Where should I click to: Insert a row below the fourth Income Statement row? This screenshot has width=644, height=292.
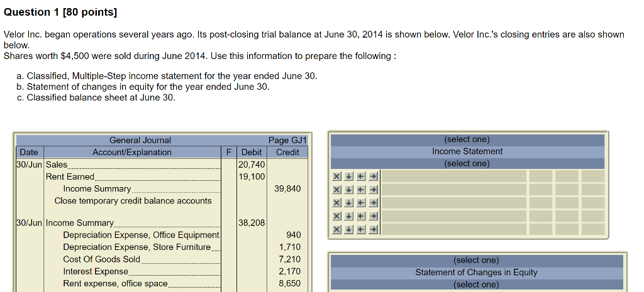pyautogui.click(x=348, y=216)
